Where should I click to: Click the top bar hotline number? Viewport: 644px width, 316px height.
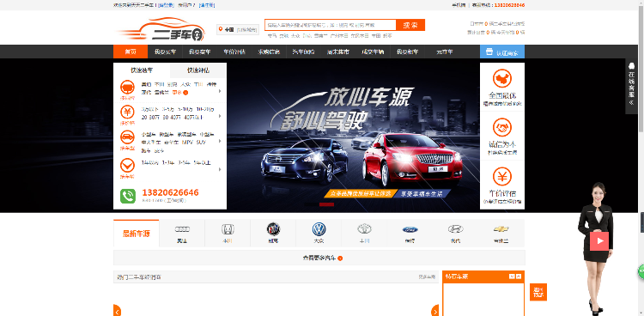coord(509,5)
